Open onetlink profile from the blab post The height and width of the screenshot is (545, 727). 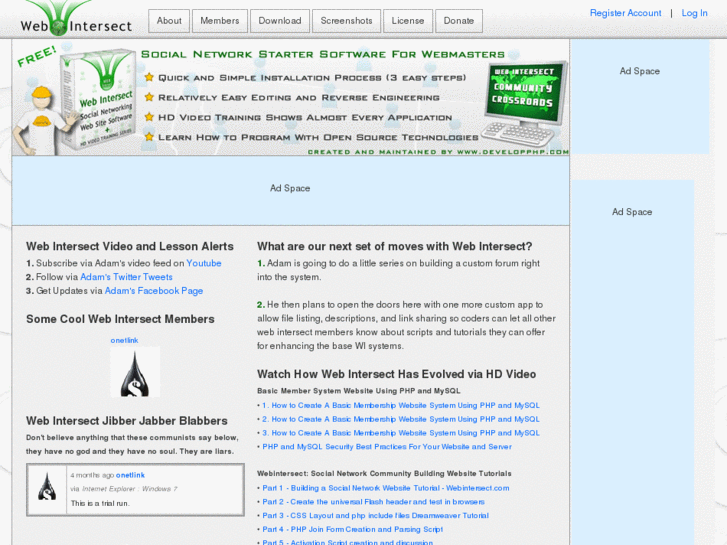(130, 475)
